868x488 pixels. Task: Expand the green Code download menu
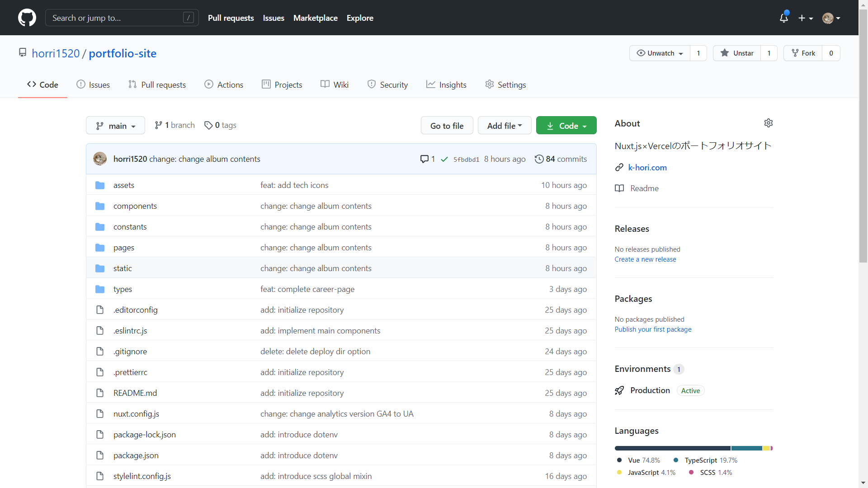(x=566, y=125)
